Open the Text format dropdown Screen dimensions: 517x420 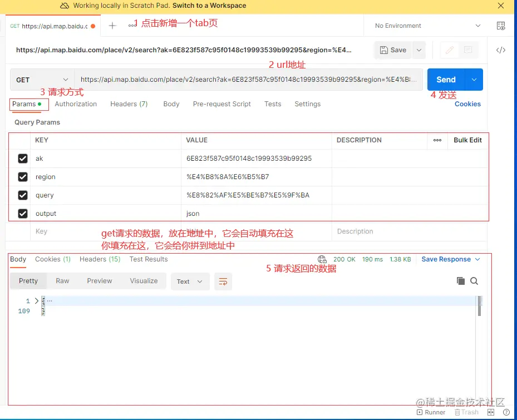pos(190,281)
